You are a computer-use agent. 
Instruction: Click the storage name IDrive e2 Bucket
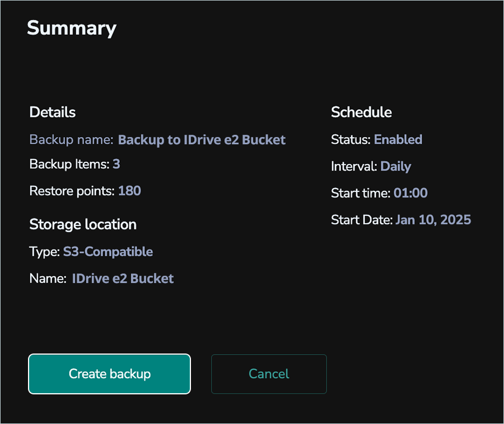click(x=123, y=279)
